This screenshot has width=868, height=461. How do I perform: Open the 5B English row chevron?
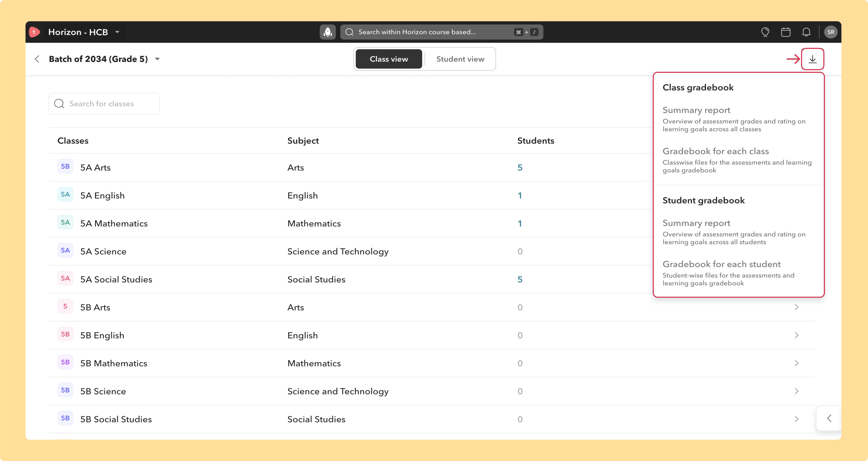(x=797, y=335)
